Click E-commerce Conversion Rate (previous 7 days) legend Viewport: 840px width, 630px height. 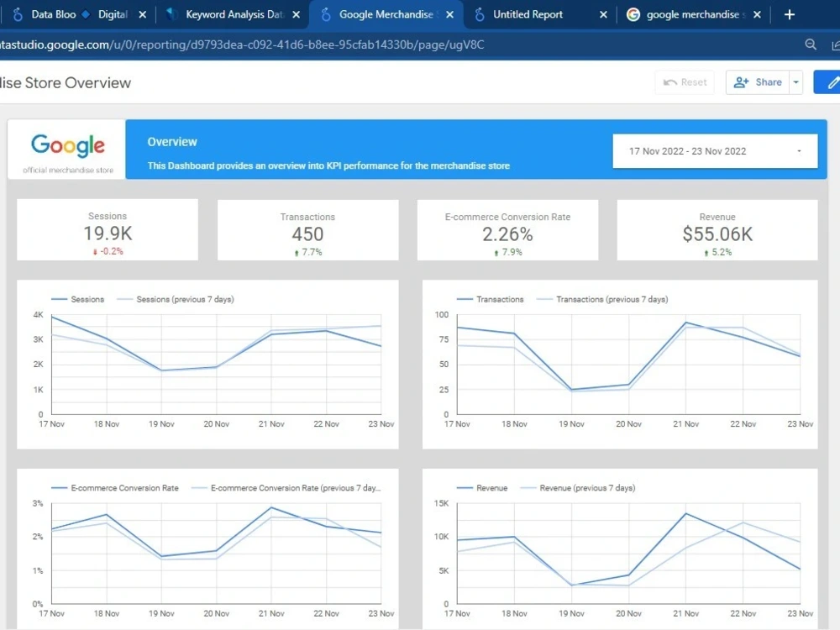pos(286,488)
